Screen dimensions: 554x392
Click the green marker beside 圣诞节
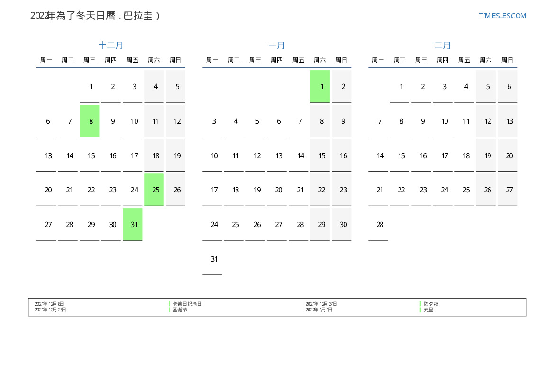(x=169, y=310)
